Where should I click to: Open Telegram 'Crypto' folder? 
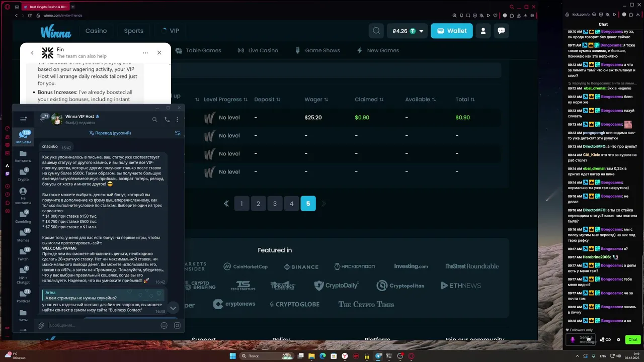tap(23, 174)
